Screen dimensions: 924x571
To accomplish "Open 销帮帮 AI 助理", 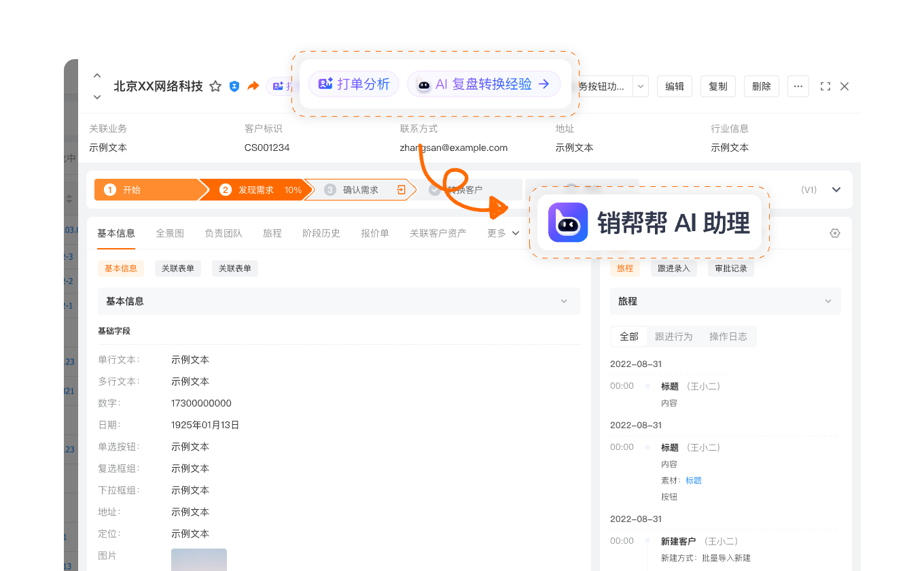I will (x=650, y=222).
